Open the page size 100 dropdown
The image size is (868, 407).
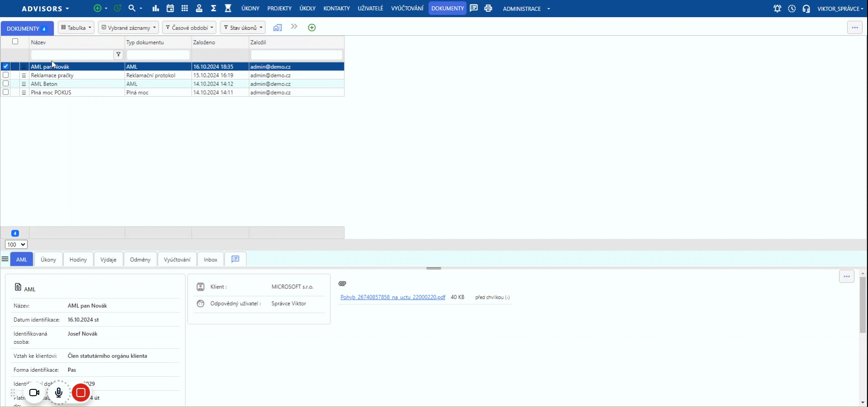tap(16, 245)
